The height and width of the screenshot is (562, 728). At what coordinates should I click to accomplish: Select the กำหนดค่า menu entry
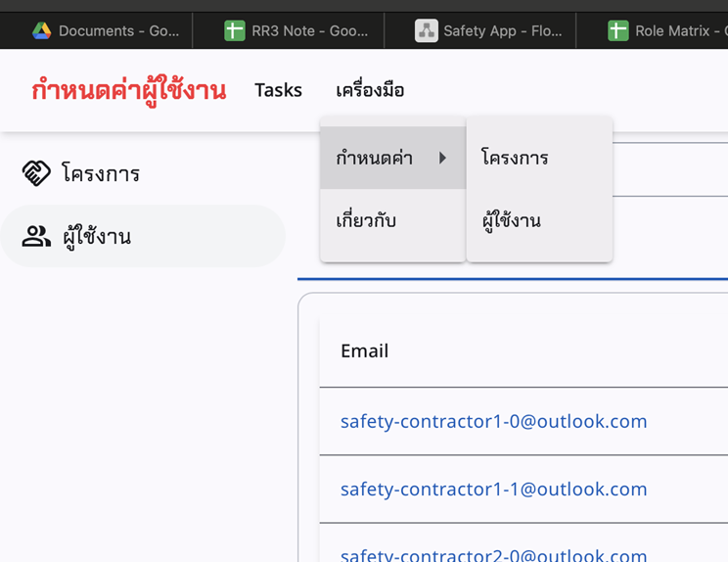392,158
